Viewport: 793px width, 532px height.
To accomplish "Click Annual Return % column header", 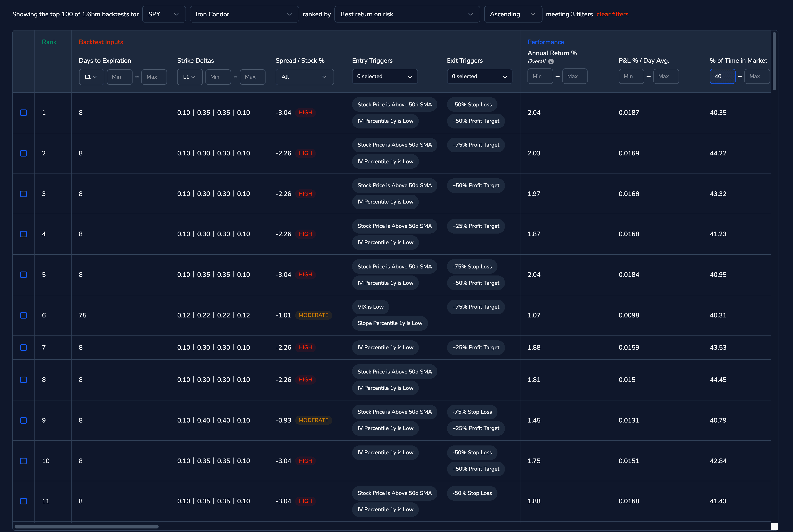I will tap(552, 53).
